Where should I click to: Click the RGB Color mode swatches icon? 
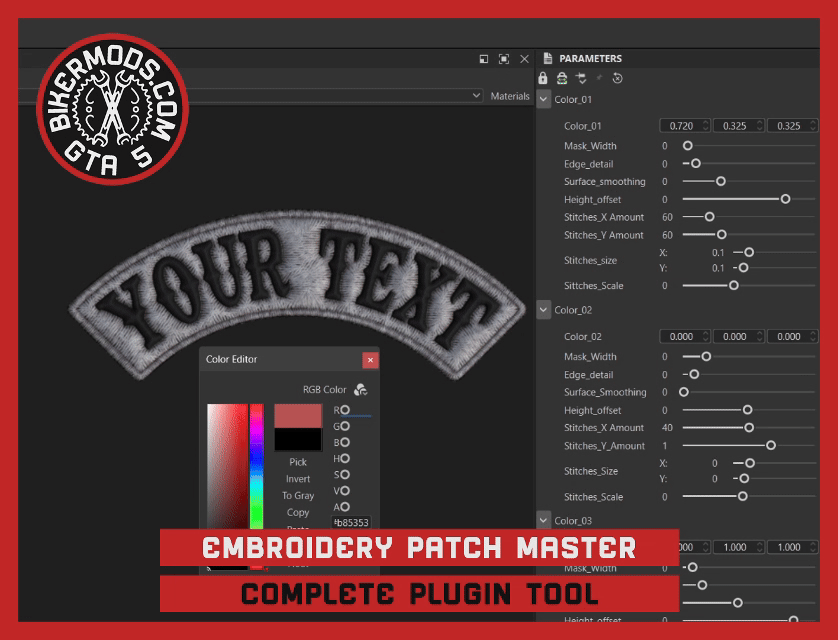[x=361, y=390]
